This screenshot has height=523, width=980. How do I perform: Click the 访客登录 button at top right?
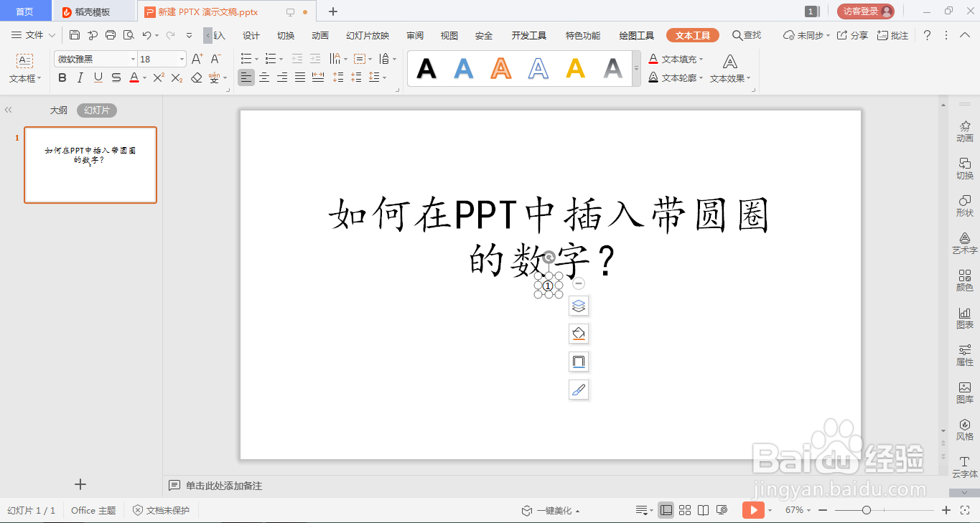point(867,11)
